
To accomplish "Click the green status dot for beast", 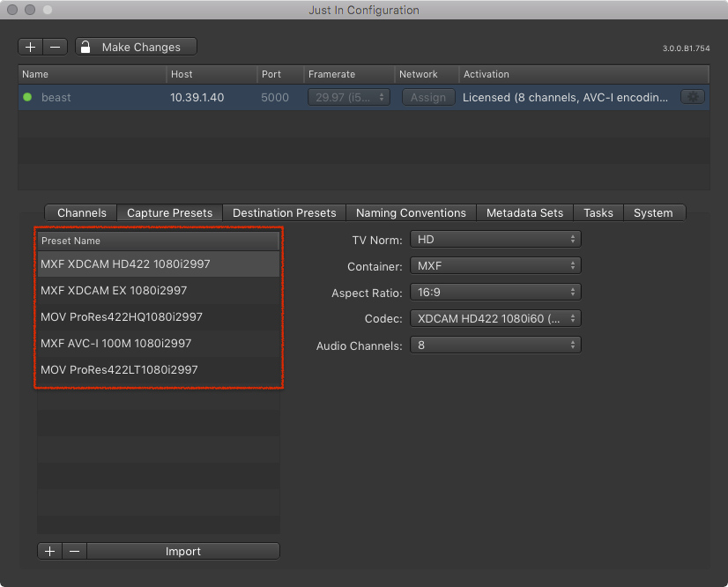I will pos(27,97).
